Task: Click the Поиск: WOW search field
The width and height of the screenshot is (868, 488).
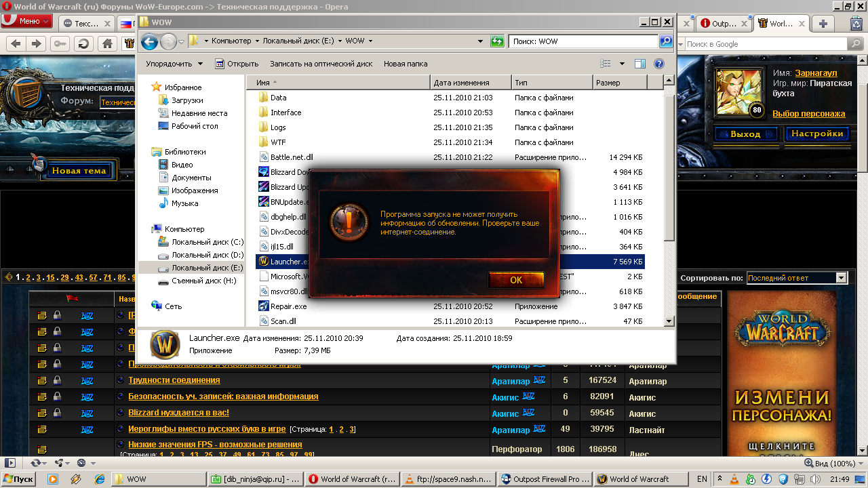Action: [584, 41]
